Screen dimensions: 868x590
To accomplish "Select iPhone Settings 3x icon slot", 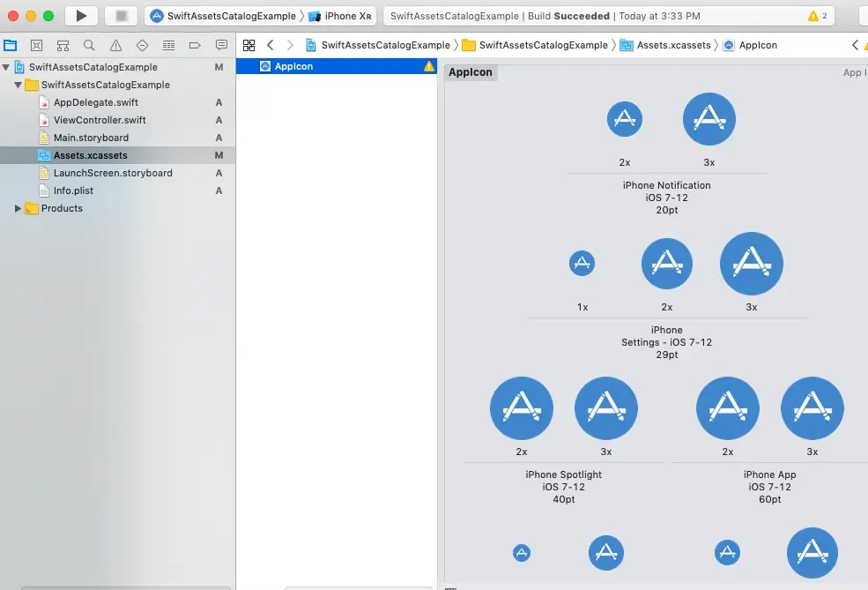I will point(751,264).
